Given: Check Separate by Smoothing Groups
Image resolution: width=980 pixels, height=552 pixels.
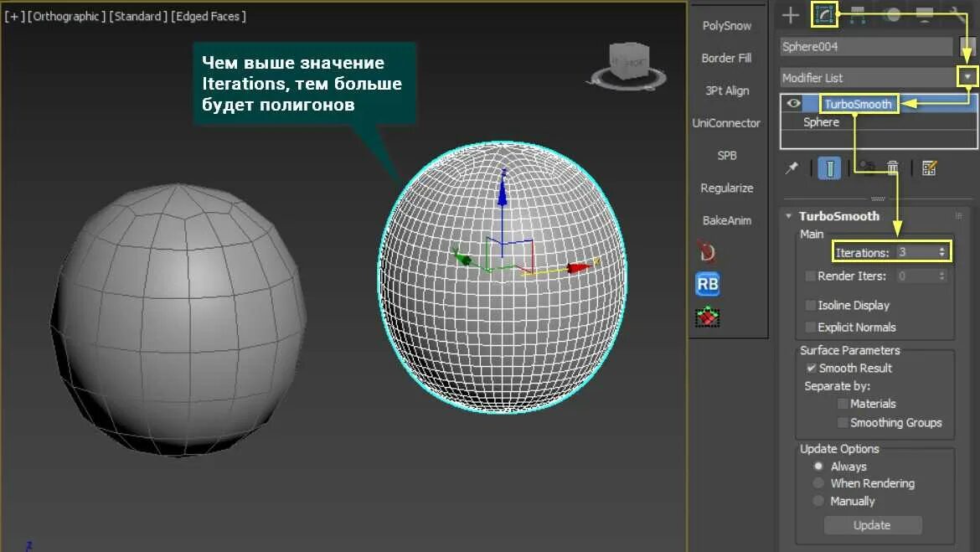Looking at the screenshot, I should 843,423.
